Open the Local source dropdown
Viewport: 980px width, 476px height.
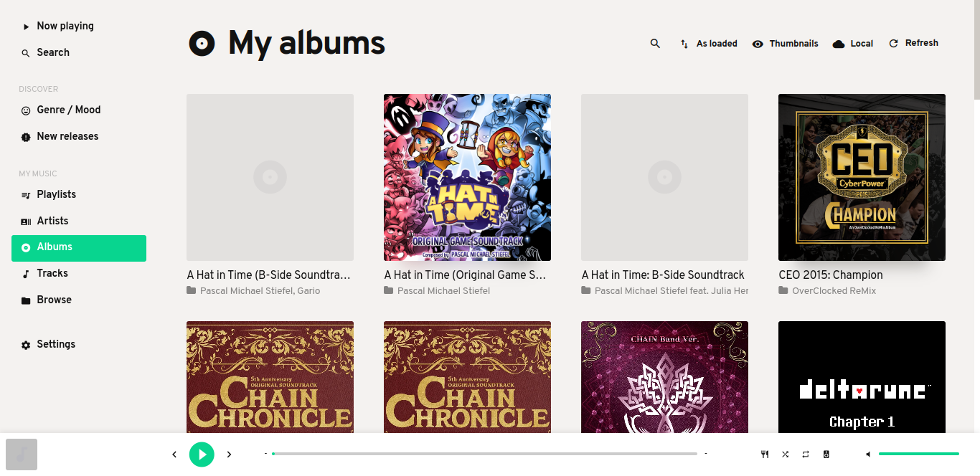[853, 44]
